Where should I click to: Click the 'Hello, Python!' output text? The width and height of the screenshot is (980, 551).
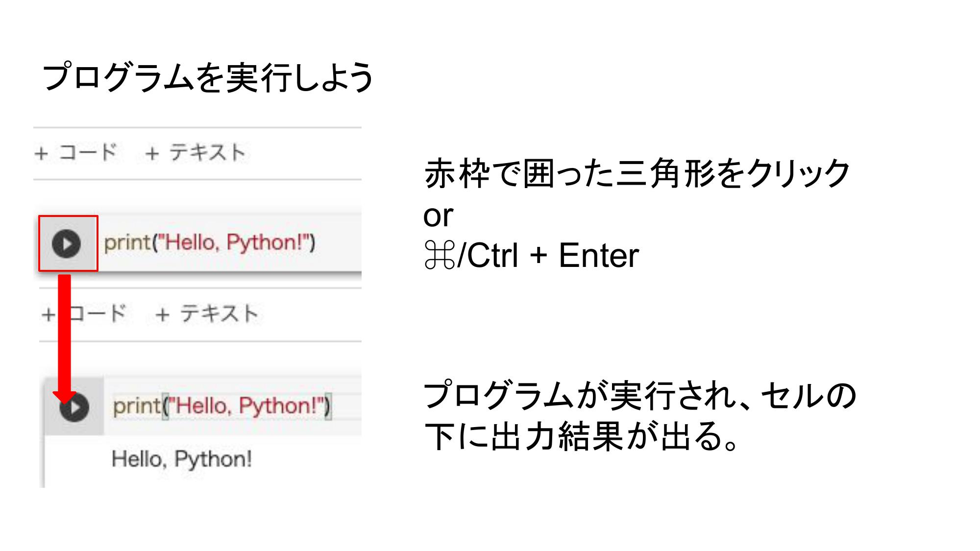pos(182,459)
